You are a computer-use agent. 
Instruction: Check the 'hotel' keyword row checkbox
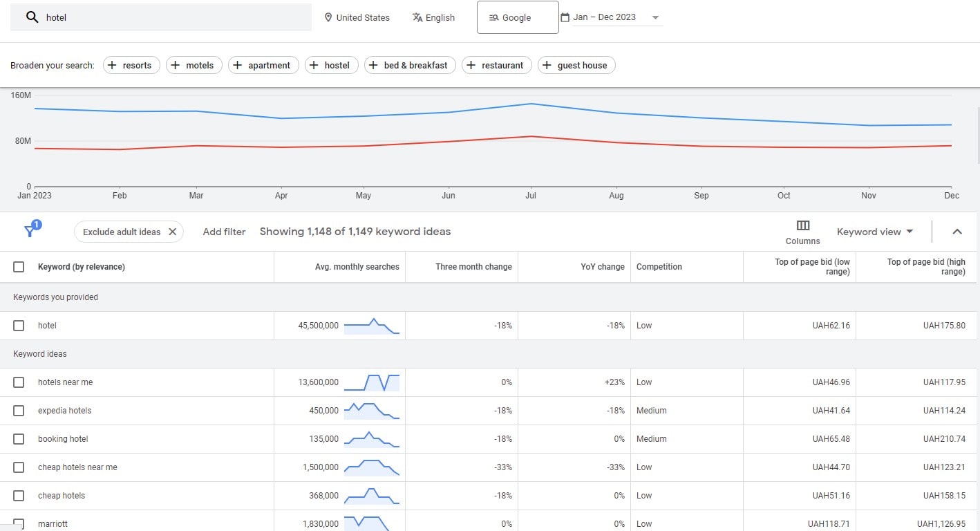(x=19, y=326)
